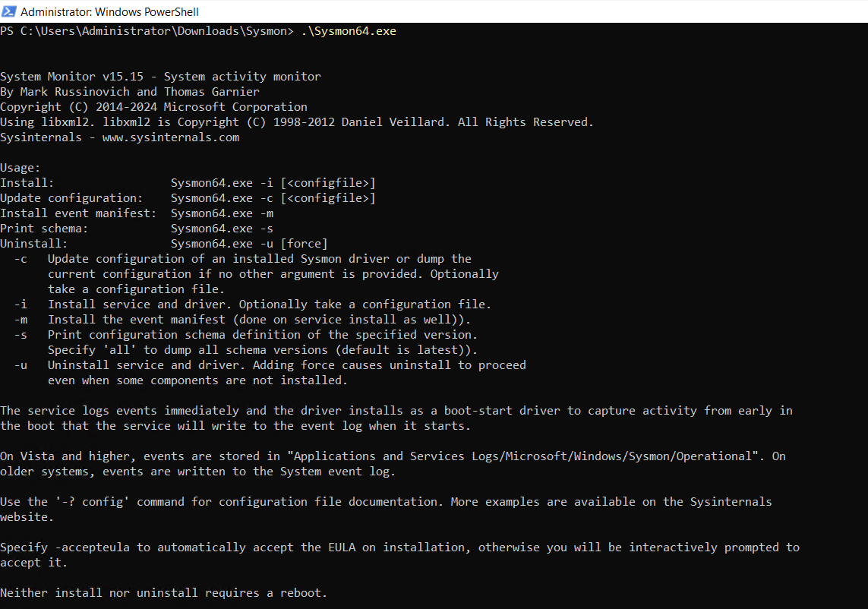Viewport: 868px width, 609px height.
Task: Click 'current configuration if no other argument' line
Action: point(273,274)
